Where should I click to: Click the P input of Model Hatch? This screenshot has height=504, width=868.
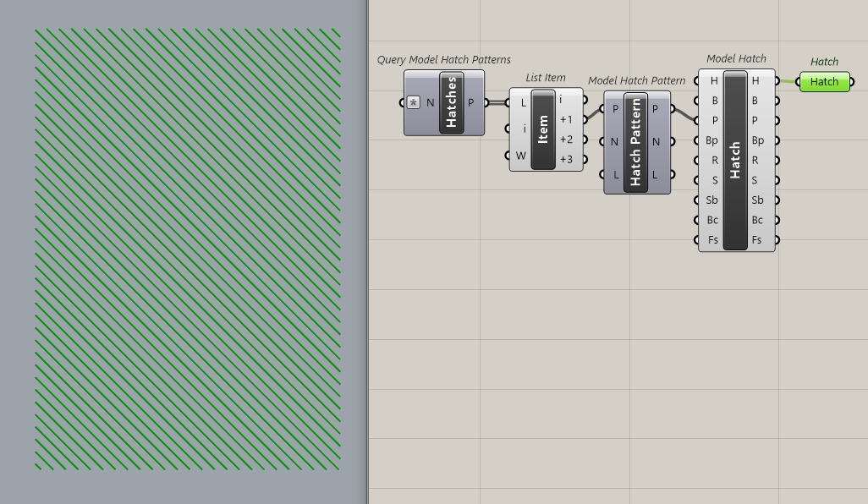715,121
